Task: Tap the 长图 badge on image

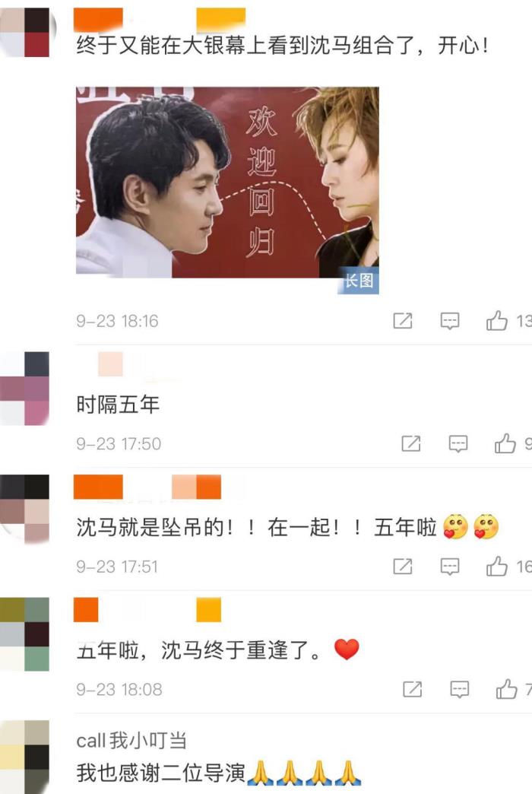Action: 359,280
